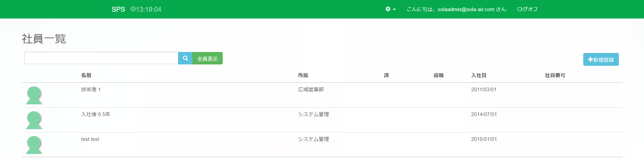Screen dimensions: 644x158
Task: Focus the employee search text field
Action: pyautogui.click(x=101, y=58)
